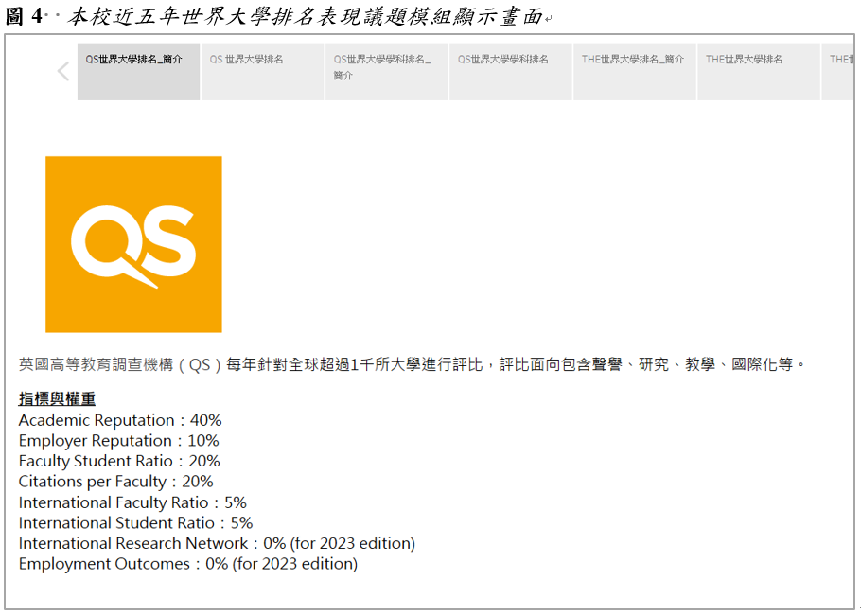Switch to the THE世界大學排名_簡介 tab
Image resolution: width=861 pixels, height=616 pixels.
[635, 71]
